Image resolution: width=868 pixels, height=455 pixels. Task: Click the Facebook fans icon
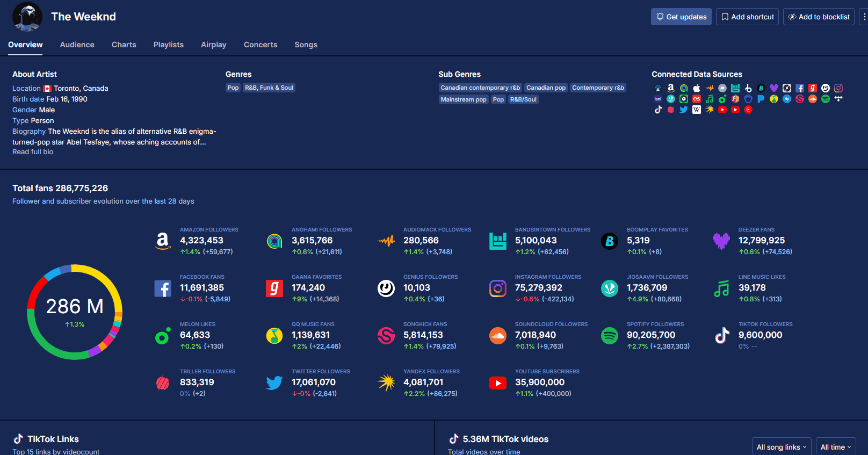[x=162, y=288]
